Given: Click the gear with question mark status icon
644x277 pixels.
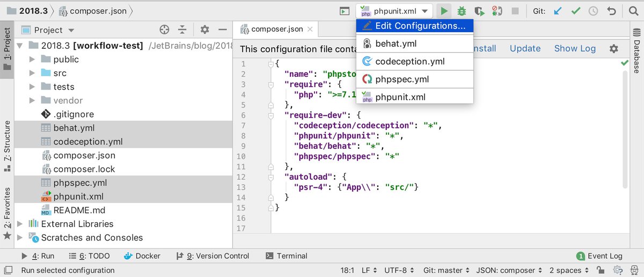Looking at the screenshot, I should pos(619,271).
